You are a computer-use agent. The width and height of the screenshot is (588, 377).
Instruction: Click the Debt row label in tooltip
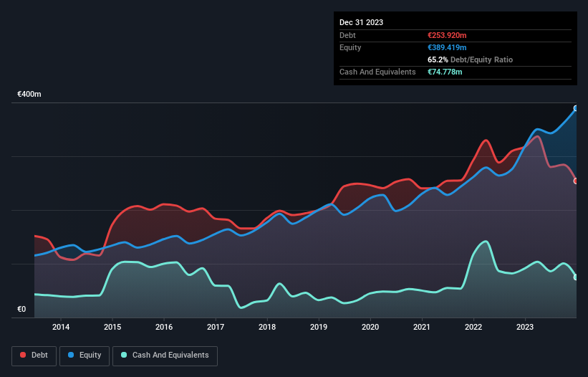(347, 35)
